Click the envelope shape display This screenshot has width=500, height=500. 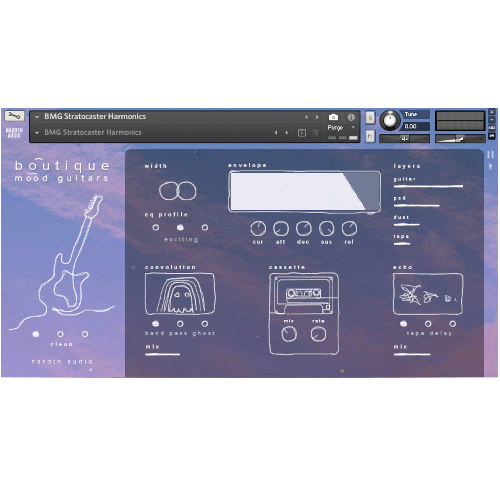pos(304,192)
